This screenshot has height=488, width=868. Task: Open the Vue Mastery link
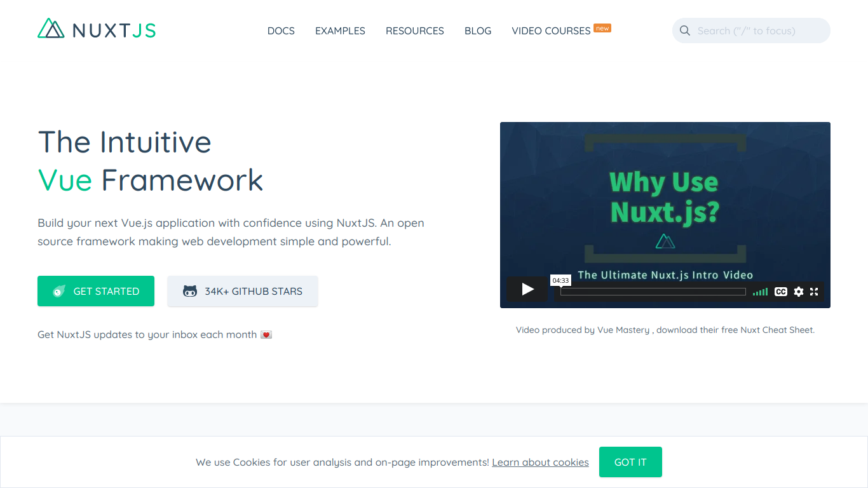coord(623,330)
